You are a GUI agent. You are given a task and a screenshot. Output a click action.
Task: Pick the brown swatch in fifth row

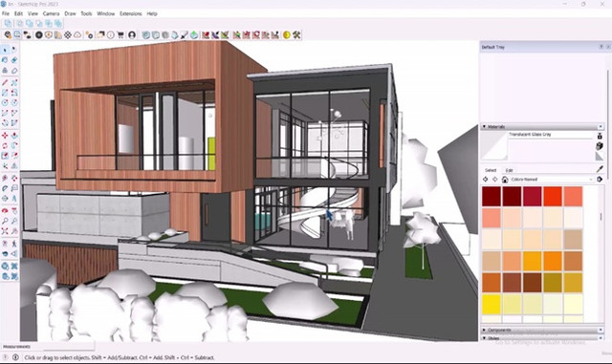[x=532, y=283]
